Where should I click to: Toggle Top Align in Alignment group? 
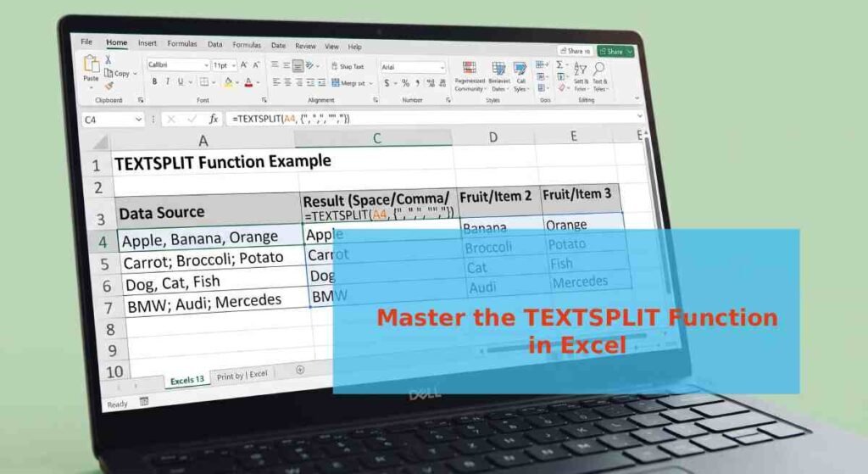(x=275, y=64)
